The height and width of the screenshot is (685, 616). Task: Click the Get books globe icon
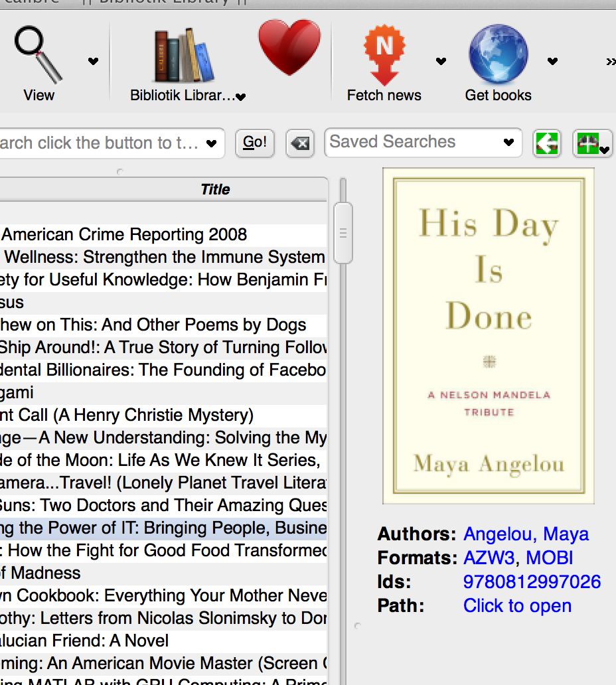click(x=498, y=54)
